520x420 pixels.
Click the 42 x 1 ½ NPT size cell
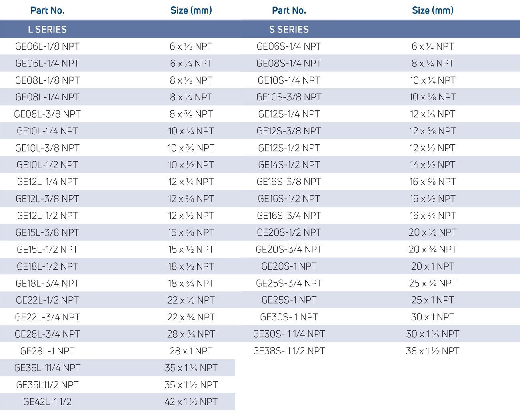[x=191, y=402]
